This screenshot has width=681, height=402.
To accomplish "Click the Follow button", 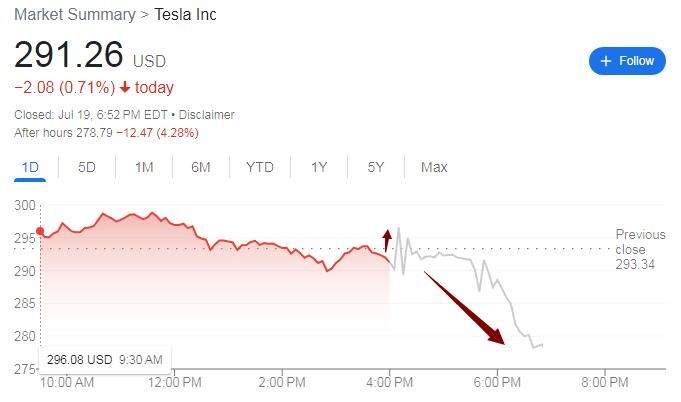I will coord(627,61).
